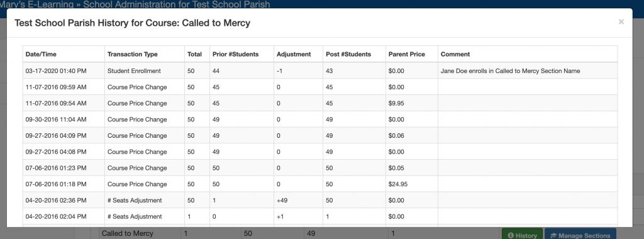This screenshot has height=239, width=644.
Task: Select the Prior #Students column header
Action: tap(235, 54)
